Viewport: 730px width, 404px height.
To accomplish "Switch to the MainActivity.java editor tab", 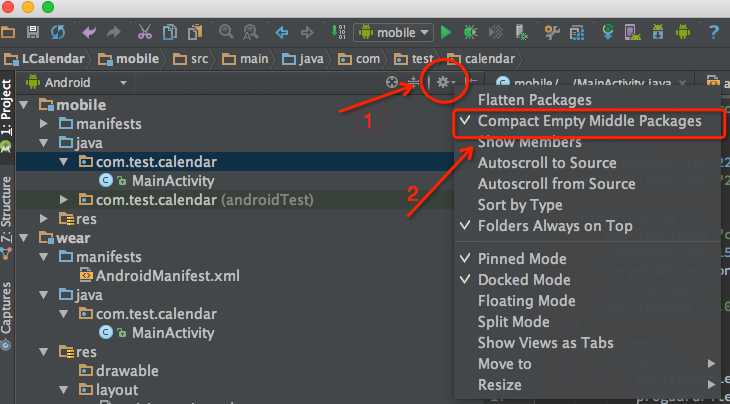I will (x=592, y=83).
